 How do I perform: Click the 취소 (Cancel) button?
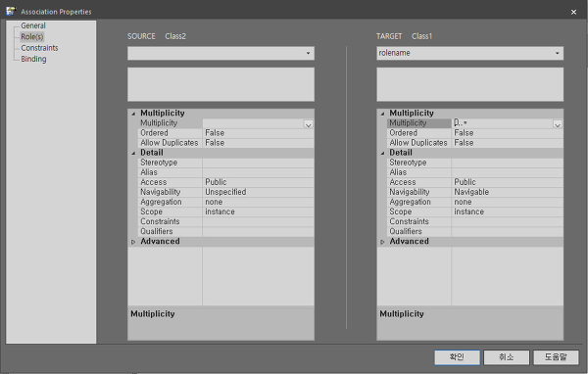point(507,357)
